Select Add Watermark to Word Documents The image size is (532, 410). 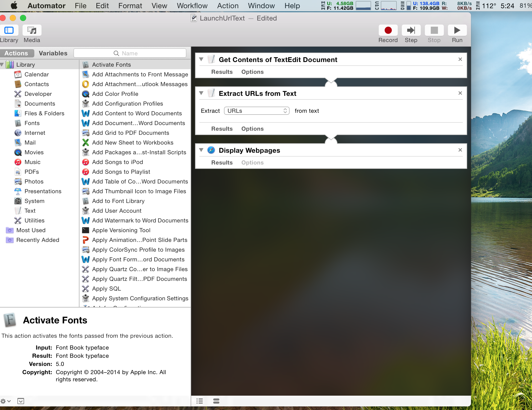coord(140,220)
